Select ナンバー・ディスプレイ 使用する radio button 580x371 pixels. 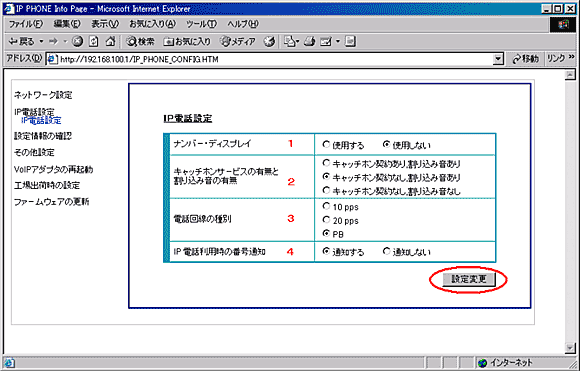pyautogui.click(x=326, y=144)
